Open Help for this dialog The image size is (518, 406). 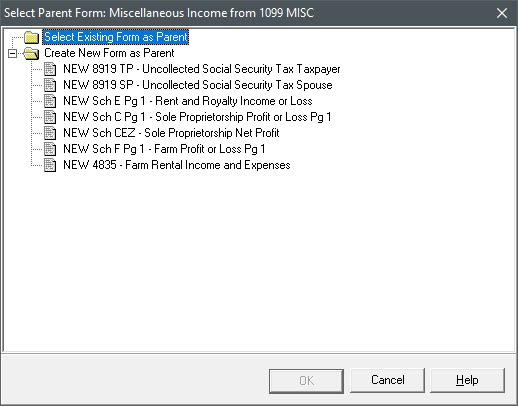point(467,380)
